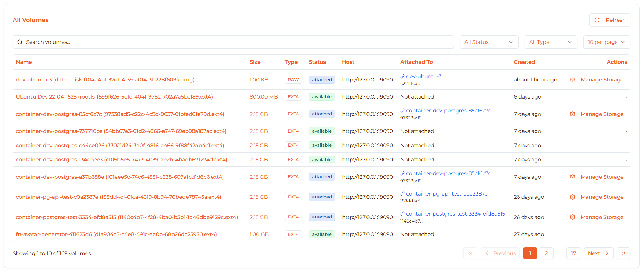
Task: Click gear icon for container-pg-api-test row
Action: click(572, 197)
